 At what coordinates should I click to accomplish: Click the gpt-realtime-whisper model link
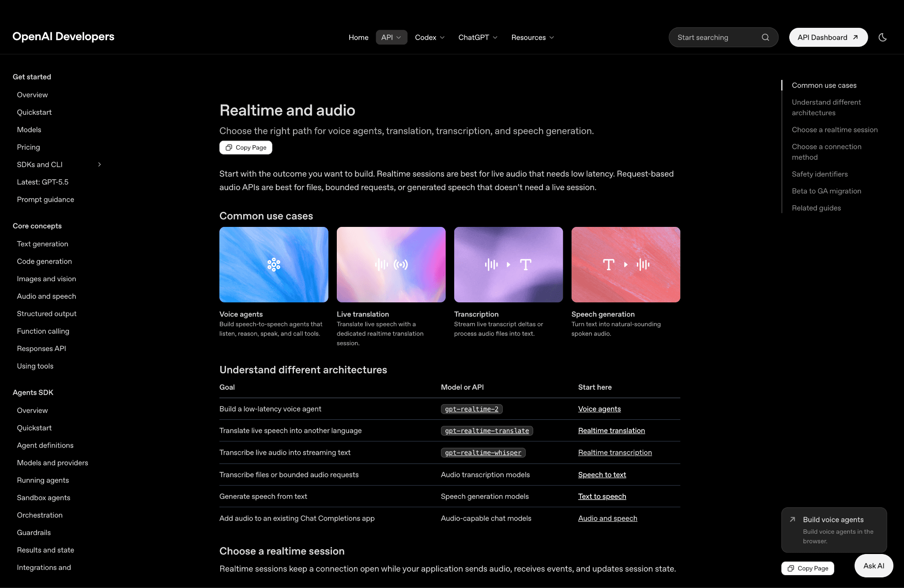pyautogui.click(x=483, y=453)
